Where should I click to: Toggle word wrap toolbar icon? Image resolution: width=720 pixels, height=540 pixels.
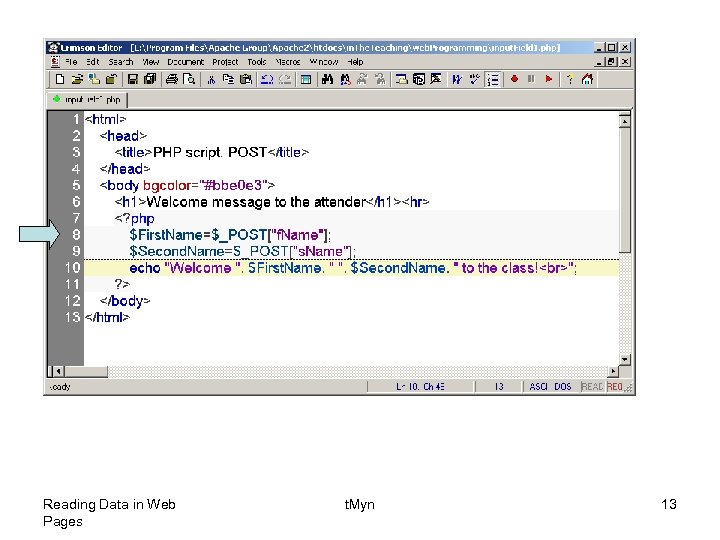pos(456,79)
